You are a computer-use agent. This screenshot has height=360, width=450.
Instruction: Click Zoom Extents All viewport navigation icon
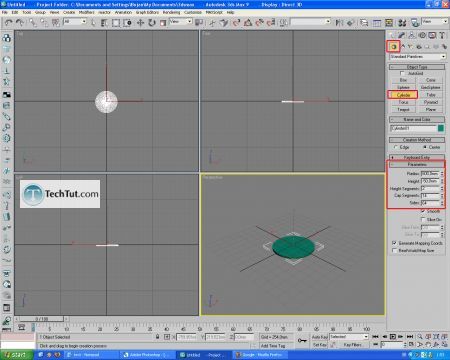click(x=444, y=337)
